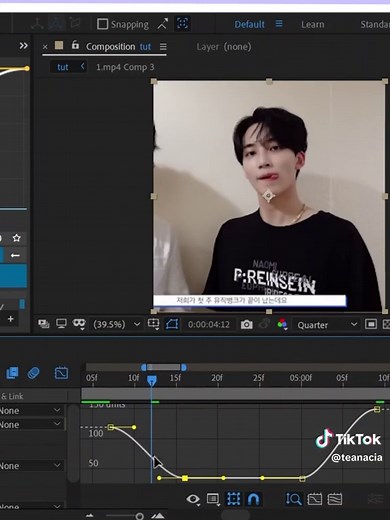Click the layer anchor point in the viewer
This screenshot has height=520, width=390.
click(x=268, y=196)
